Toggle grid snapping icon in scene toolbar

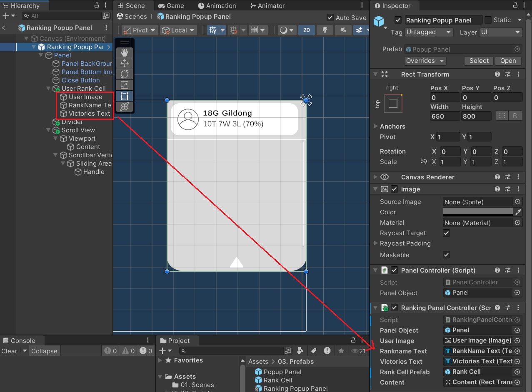pos(213,30)
